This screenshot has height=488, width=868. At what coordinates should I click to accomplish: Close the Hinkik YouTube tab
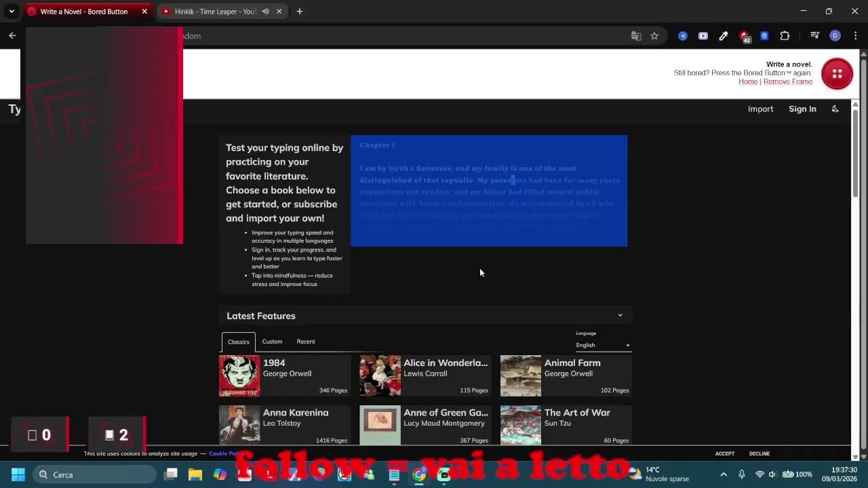pyautogui.click(x=279, y=12)
